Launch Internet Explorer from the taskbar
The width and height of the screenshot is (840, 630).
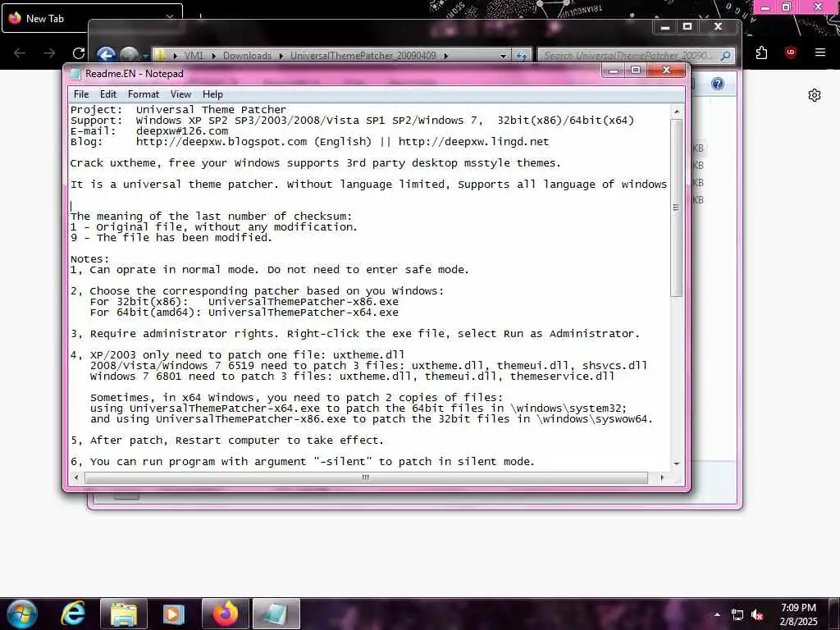[73, 614]
